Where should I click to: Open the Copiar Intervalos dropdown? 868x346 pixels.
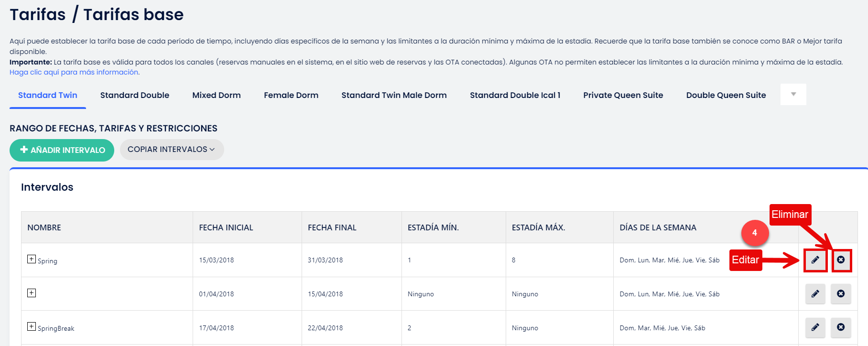pos(172,150)
